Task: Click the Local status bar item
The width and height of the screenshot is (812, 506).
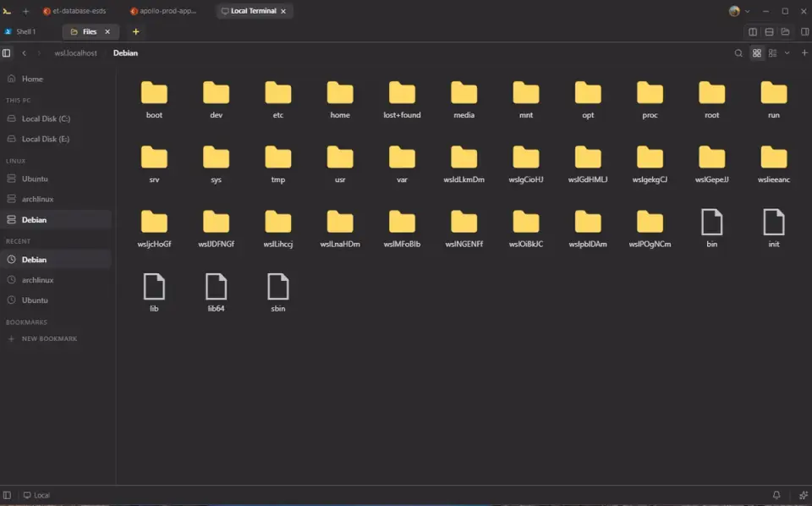Action: click(36, 495)
